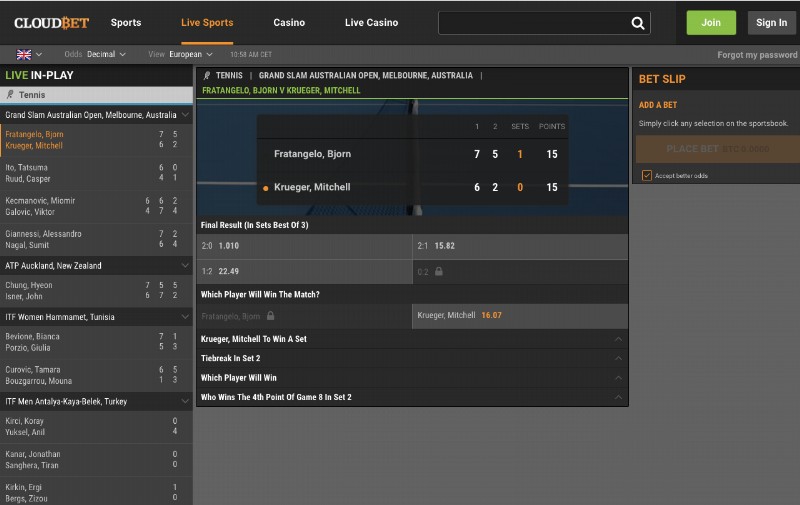Open the Live Casino tab
The width and height of the screenshot is (800, 505).
(371, 22)
